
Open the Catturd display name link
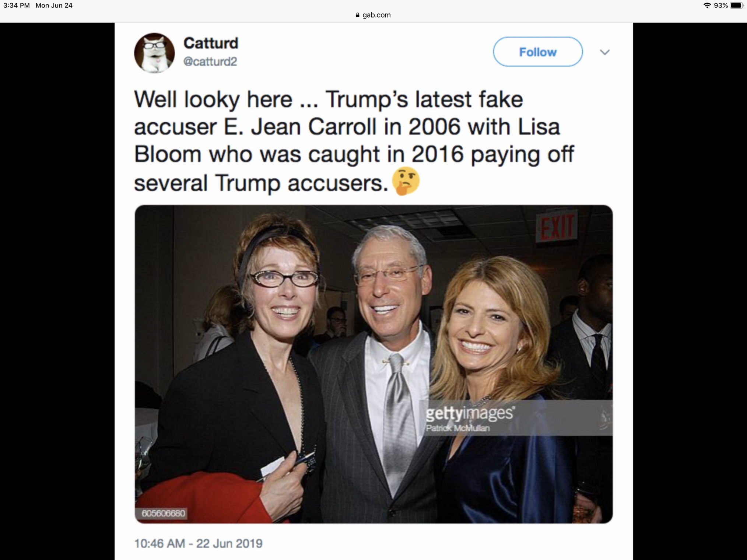[x=211, y=43]
